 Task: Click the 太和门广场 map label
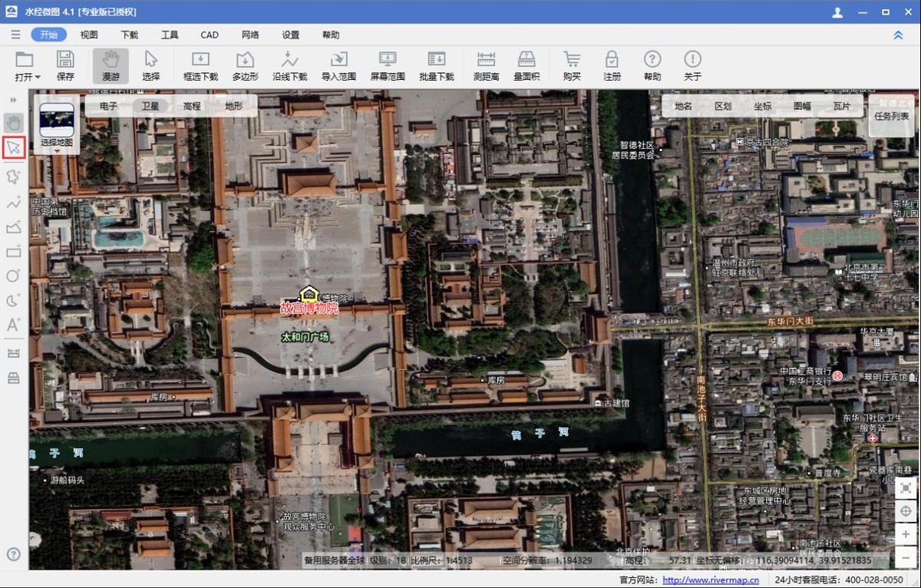[305, 337]
